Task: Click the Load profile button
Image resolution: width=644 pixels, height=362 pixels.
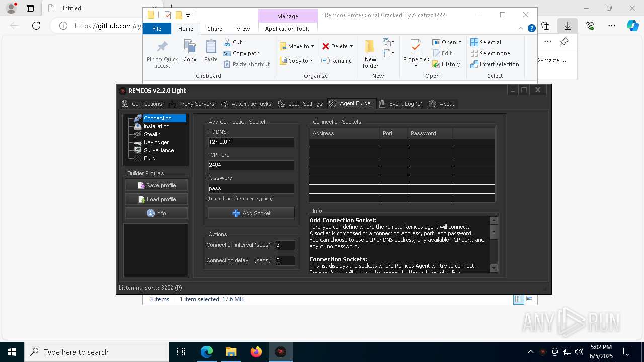Action: tap(156, 199)
